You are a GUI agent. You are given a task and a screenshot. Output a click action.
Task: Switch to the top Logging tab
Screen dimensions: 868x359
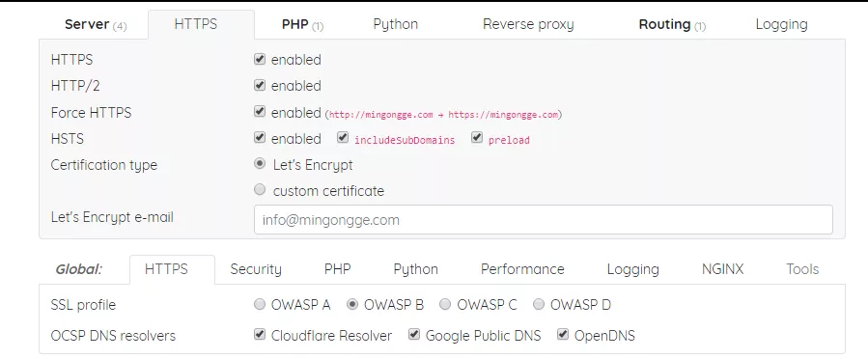[x=781, y=25]
